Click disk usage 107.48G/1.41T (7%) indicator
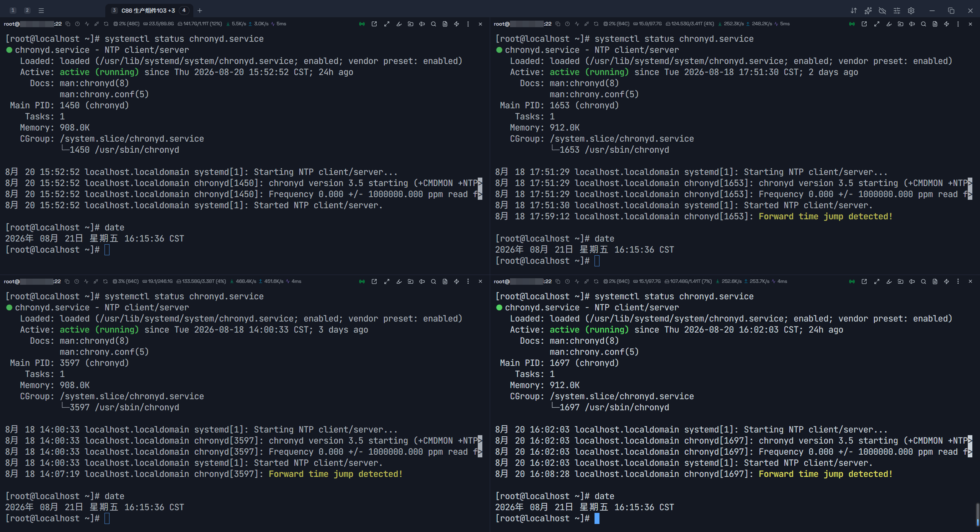980x532 pixels. pos(688,281)
